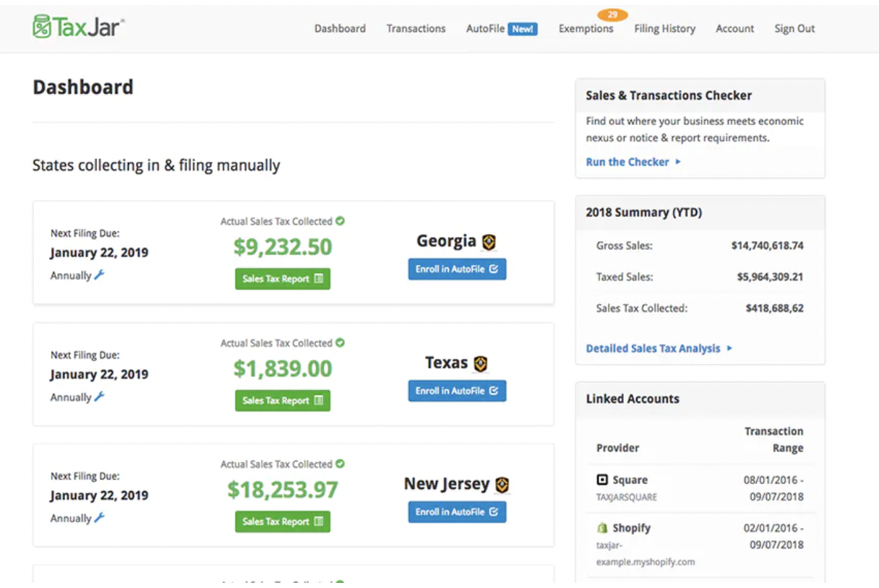Enroll Texas in AutoFile
The height and width of the screenshot is (588, 879).
(457, 391)
